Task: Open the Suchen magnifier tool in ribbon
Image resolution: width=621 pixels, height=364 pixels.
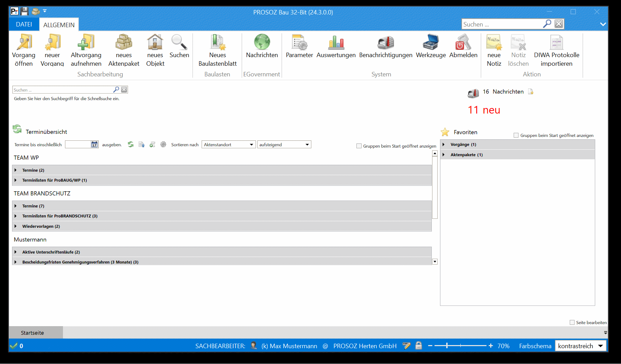Action: click(x=179, y=46)
